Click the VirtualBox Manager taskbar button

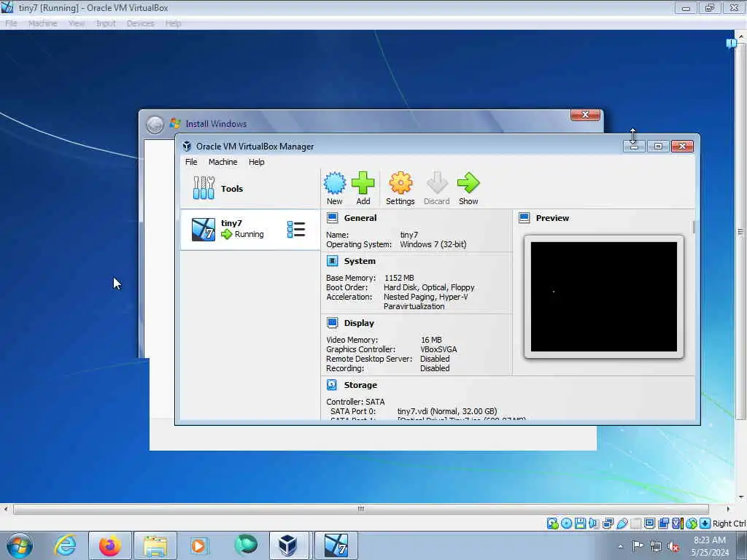point(288,545)
